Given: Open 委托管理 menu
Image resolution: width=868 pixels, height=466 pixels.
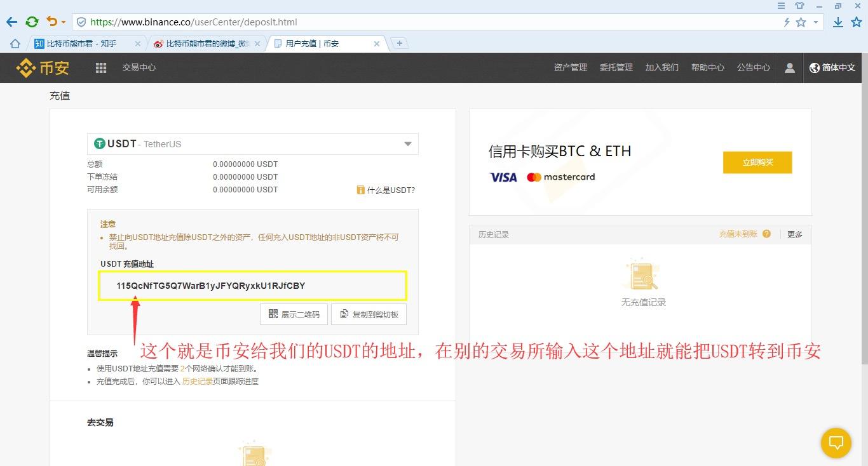Looking at the screenshot, I should tap(616, 67).
